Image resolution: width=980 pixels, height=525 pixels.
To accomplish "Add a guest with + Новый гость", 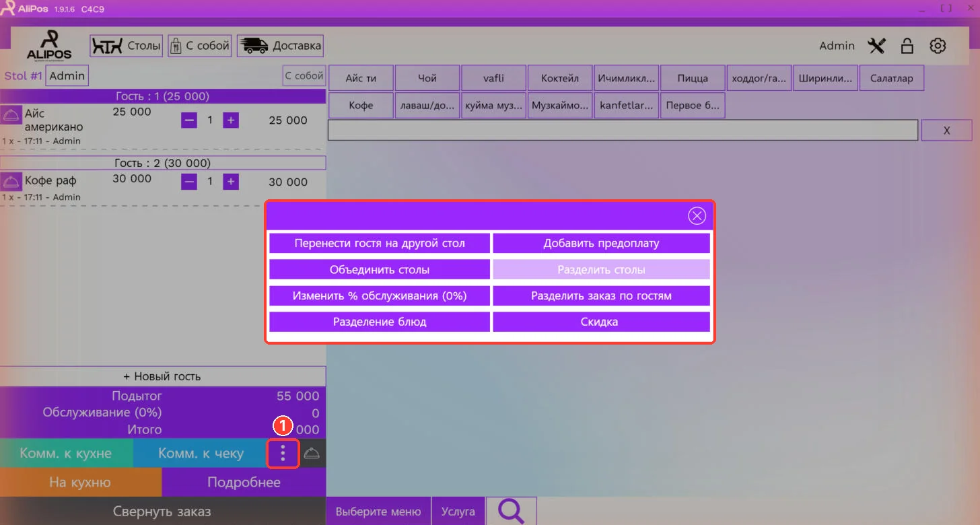I will pyautogui.click(x=162, y=376).
